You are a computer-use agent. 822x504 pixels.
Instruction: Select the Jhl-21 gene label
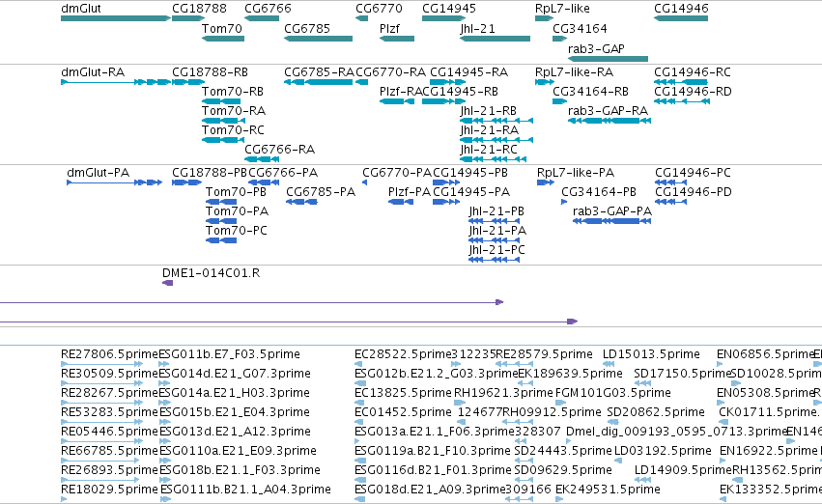[477, 28]
